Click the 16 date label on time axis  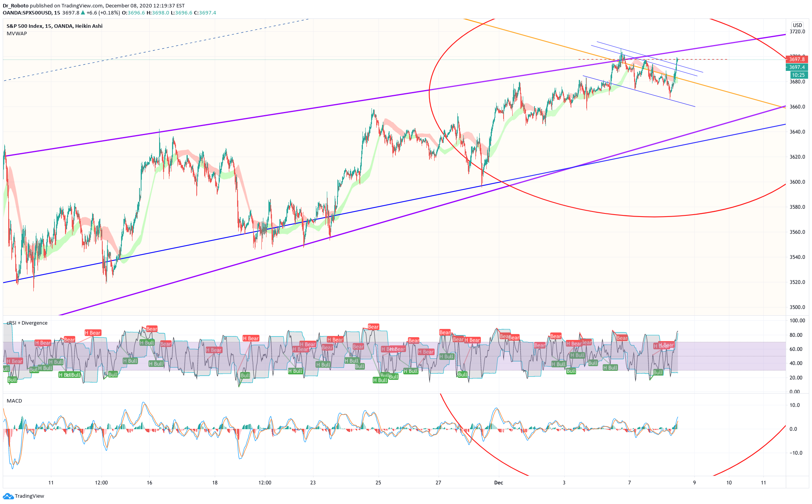149,483
